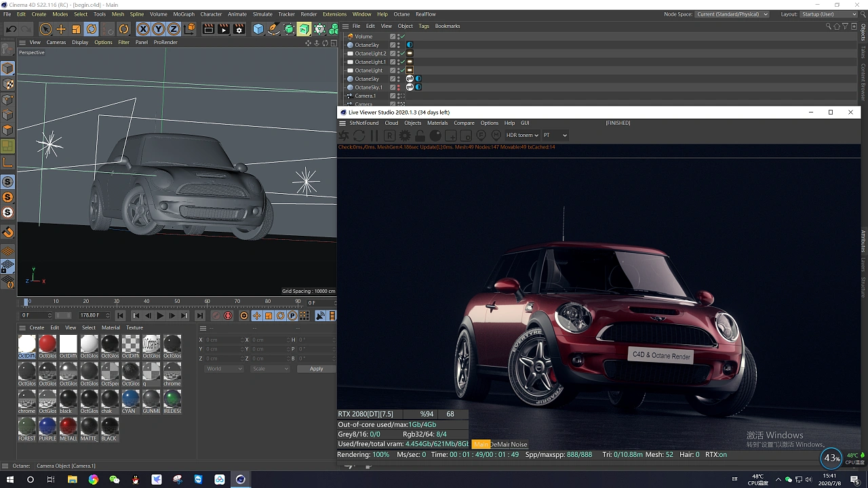Activate the focus picker F icon

(x=481, y=135)
